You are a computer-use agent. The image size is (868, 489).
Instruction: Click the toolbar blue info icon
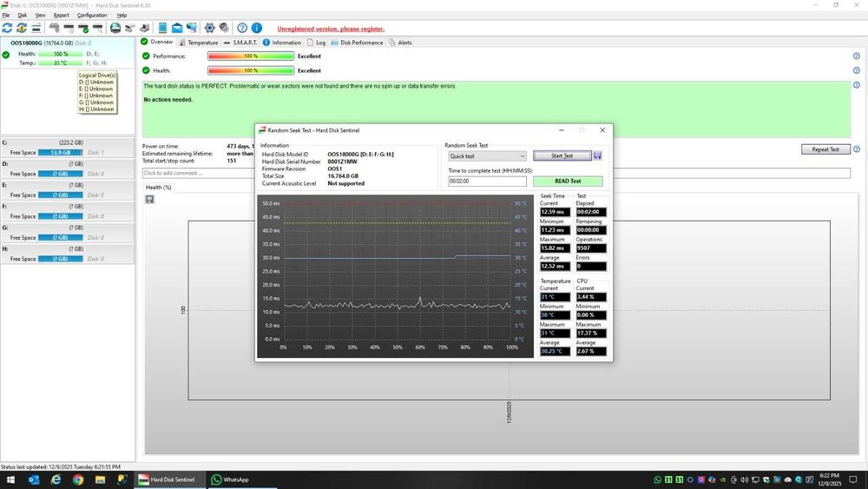(x=257, y=28)
